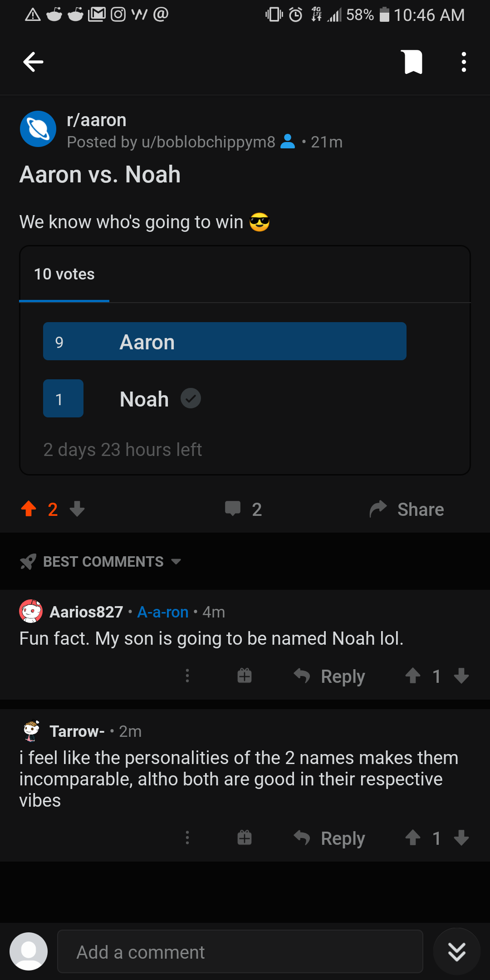This screenshot has height=980, width=490.
Task: Toggle your vote checkmark on Noah
Action: click(191, 398)
